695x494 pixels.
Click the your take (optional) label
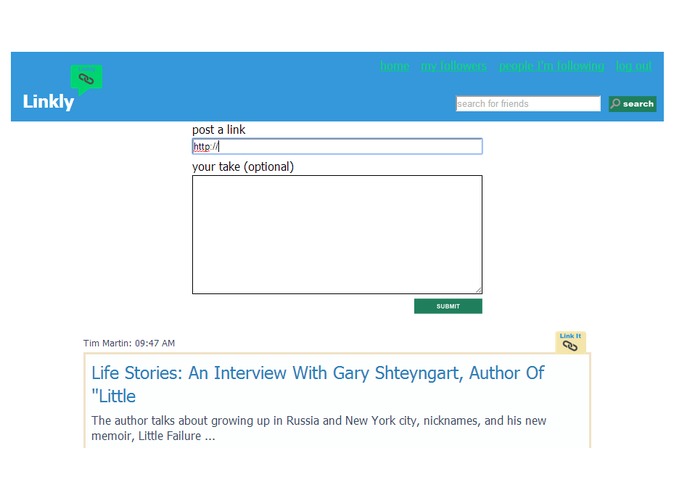tap(243, 167)
